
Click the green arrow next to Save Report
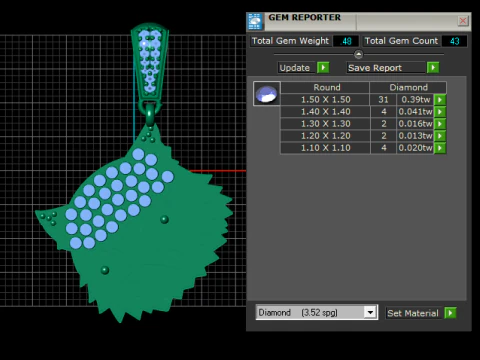[433, 68]
